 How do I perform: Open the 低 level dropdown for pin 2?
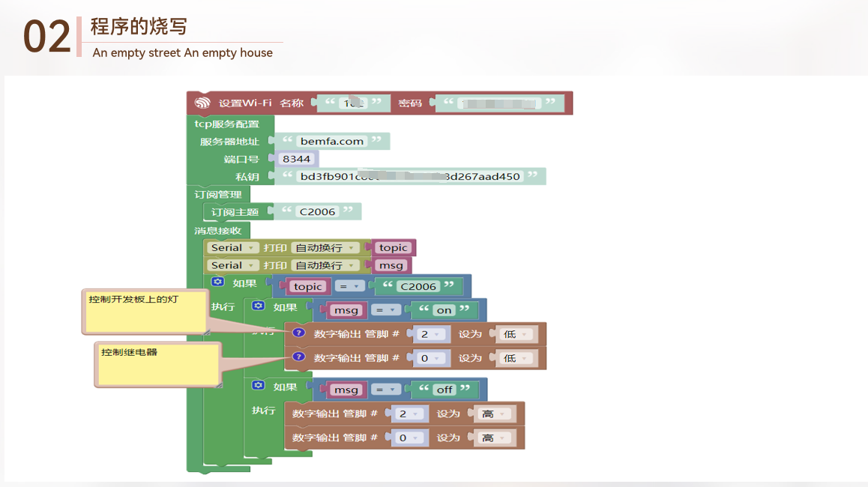pyautogui.click(x=515, y=334)
